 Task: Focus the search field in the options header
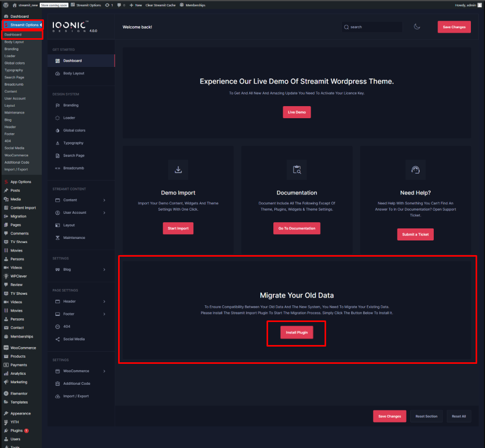(372, 27)
